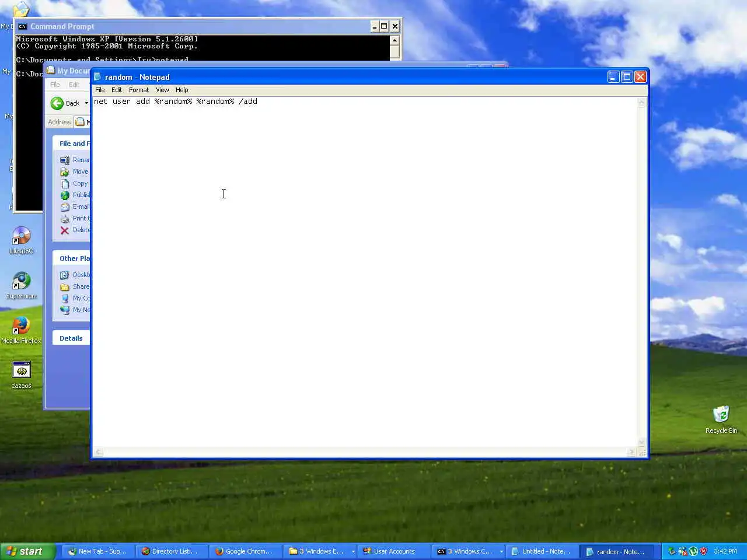Click the My Documents folder title bar icon
Viewport: 747px width, 560px height.
(x=51, y=71)
